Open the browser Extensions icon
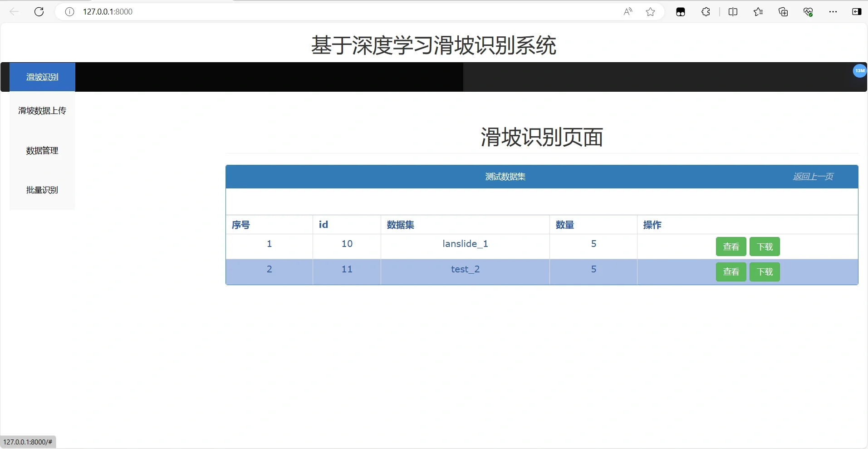 [706, 12]
